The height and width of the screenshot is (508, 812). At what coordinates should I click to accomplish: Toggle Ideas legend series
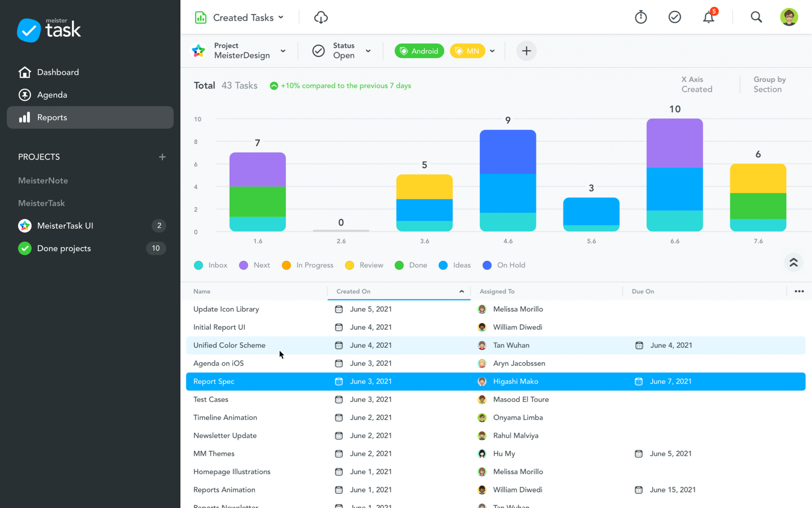click(x=455, y=265)
